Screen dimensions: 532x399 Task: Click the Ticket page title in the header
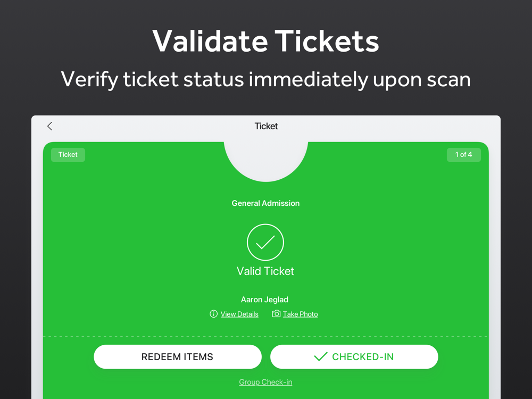266,126
